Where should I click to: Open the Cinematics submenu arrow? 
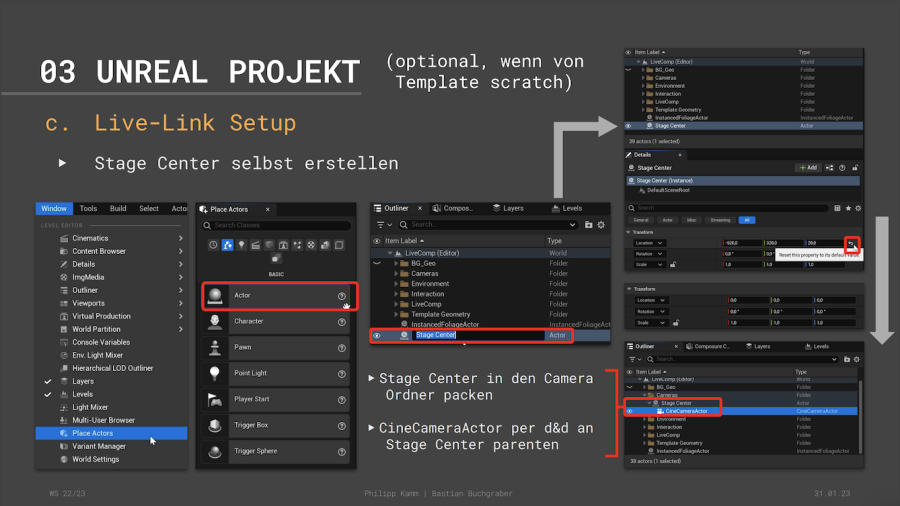pos(180,238)
